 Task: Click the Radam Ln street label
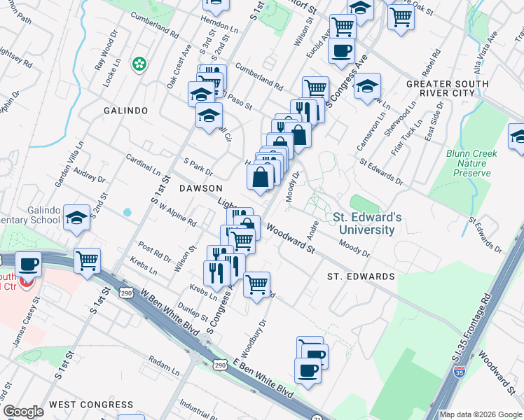(x=164, y=365)
